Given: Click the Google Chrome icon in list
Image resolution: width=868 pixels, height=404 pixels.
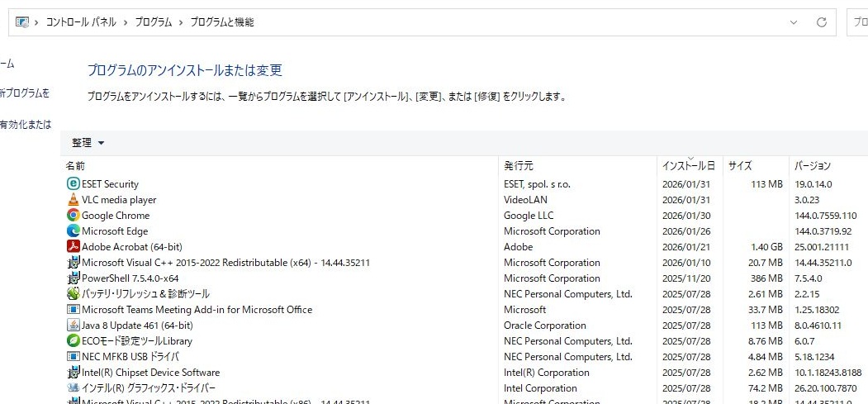Looking at the screenshot, I should click(73, 216).
